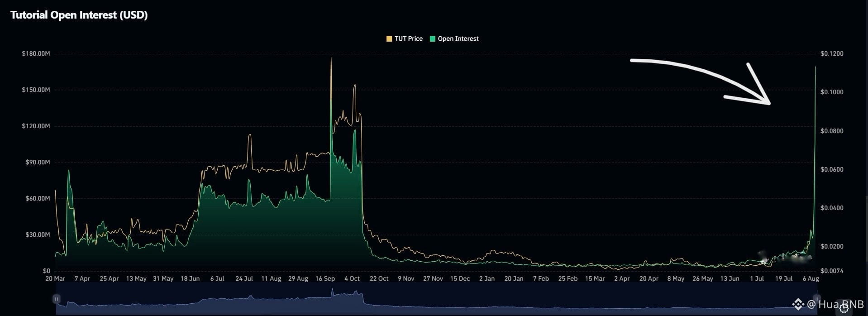Image resolution: width=868 pixels, height=316 pixels.
Task: Click the mini overview chart in the range slider
Action: coord(437,299)
